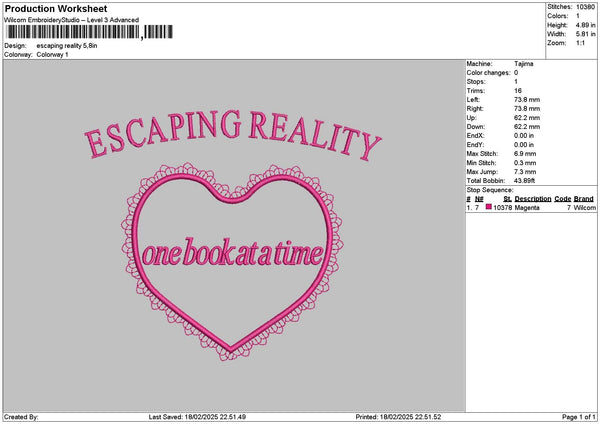The width and height of the screenshot is (600, 424).
Task: Click the Magenta color swatch in stop sequence
Action: 489,207
